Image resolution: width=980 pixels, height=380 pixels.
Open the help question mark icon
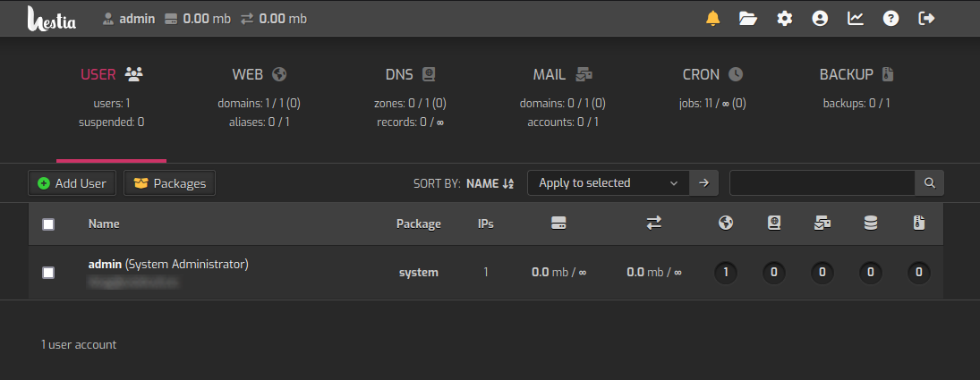[x=891, y=18]
